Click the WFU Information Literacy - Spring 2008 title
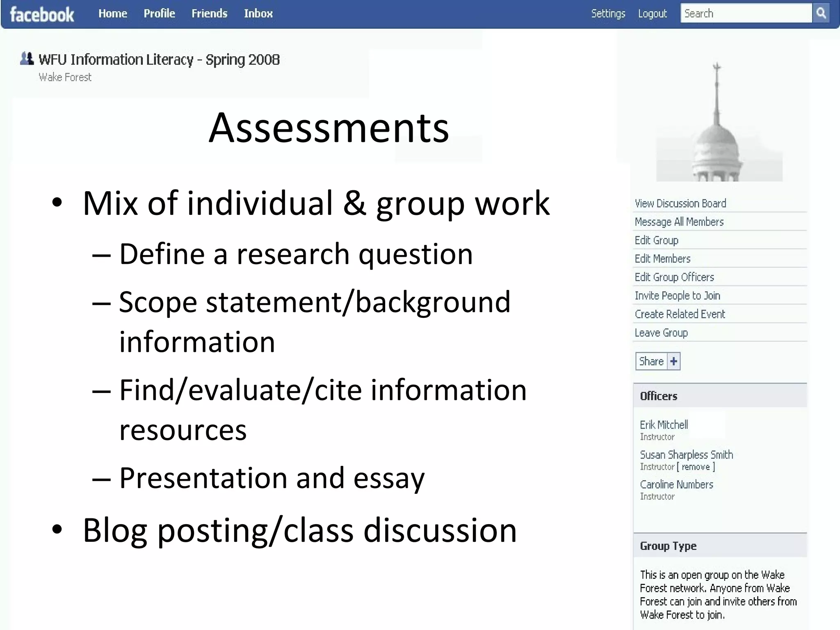 159,60
